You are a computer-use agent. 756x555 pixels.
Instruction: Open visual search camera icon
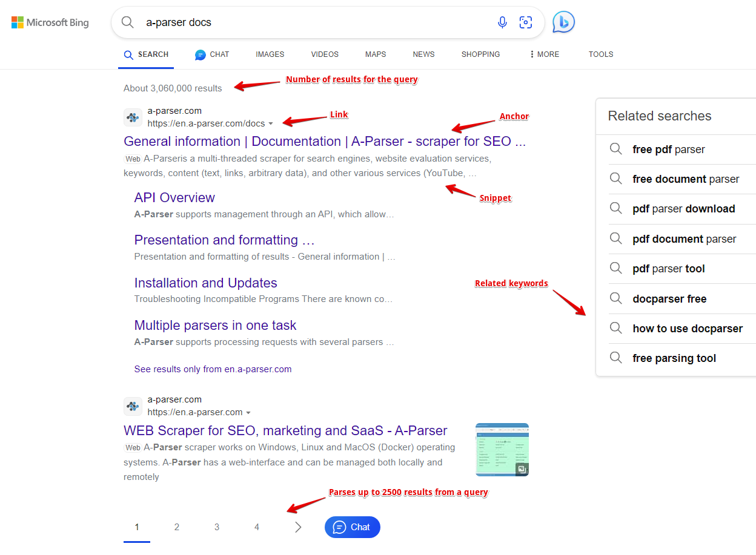coord(526,22)
